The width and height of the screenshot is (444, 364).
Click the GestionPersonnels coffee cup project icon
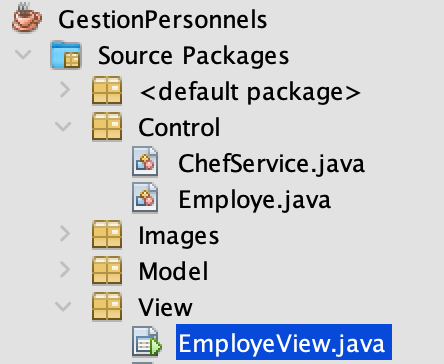click(27, 18)
